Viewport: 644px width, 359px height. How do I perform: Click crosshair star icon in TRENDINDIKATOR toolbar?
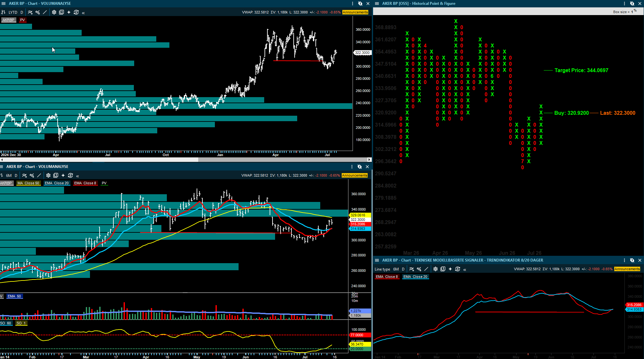(x=450, y=269)
